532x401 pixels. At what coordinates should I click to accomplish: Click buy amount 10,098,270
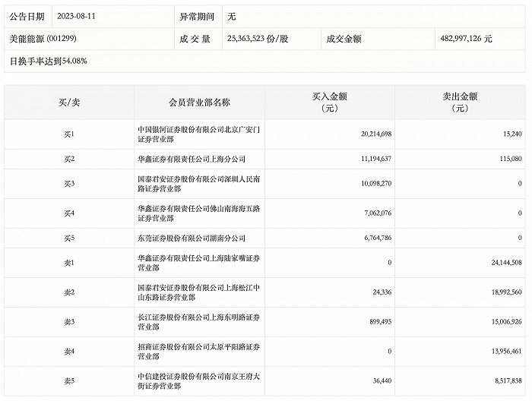[x=376, y=184]
